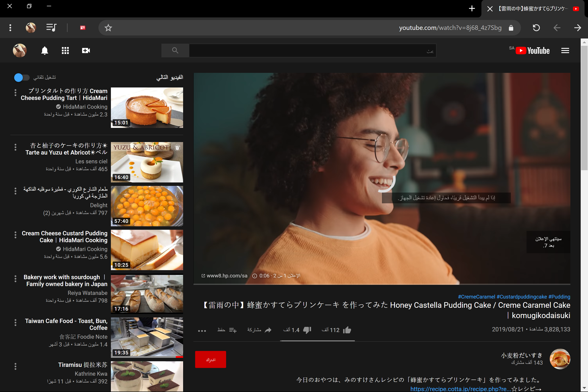Open the browser three-dot menu
This screenshot has height=392, width=588.
(x=10, y=28)
